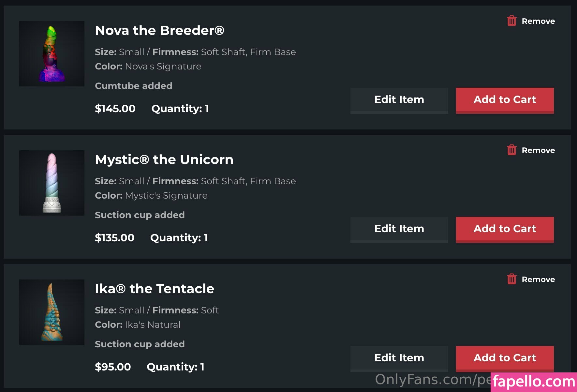Click the Mystic the Unicorn product title
577x392 pixels.
click(x=164, y=159)
